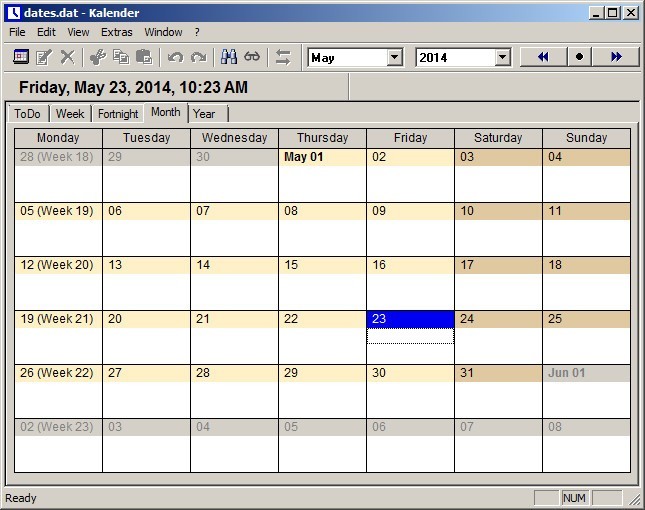This screenshot has width=645, height=510.
Task: Click the Kalender clock icon in title bar
Action: [x=14, y=13]
